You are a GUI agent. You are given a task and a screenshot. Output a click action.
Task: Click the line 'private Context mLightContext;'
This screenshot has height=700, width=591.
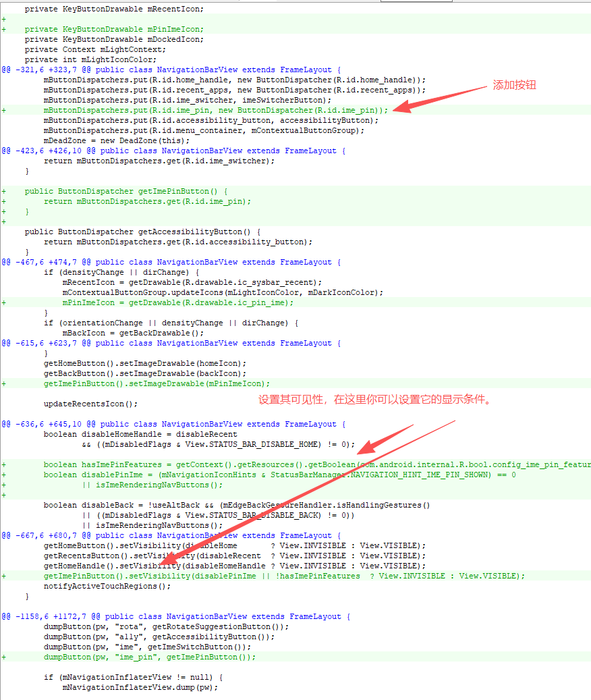(95, 49)
